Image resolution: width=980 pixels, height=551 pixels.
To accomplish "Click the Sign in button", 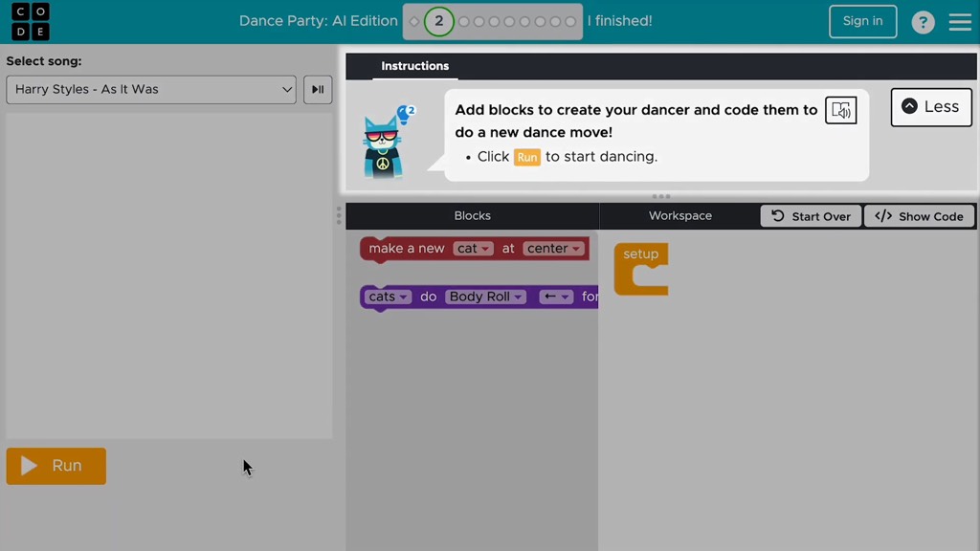I will [x=862, y=21].
